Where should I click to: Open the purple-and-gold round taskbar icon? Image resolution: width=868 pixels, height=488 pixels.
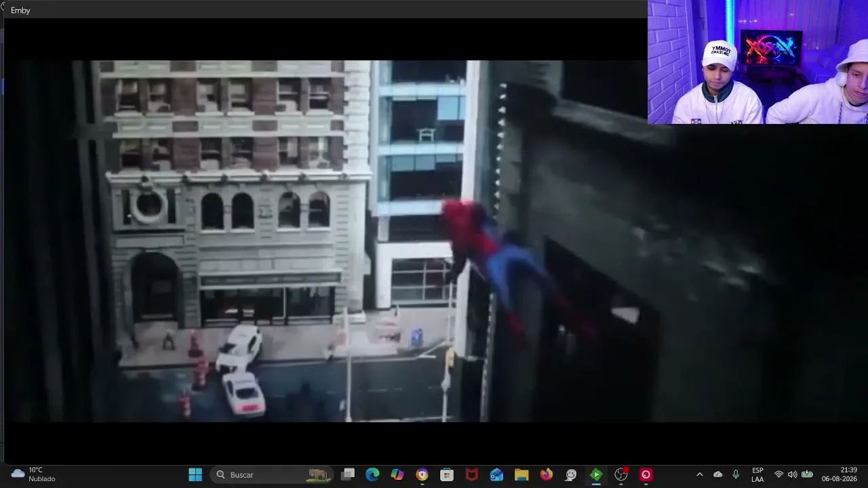(422, 474)
